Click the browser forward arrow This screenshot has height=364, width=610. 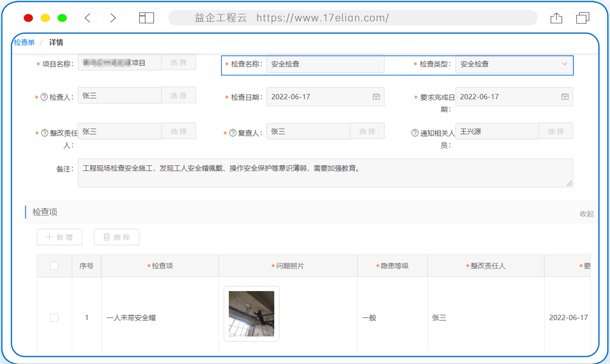[x=113, y=18]
